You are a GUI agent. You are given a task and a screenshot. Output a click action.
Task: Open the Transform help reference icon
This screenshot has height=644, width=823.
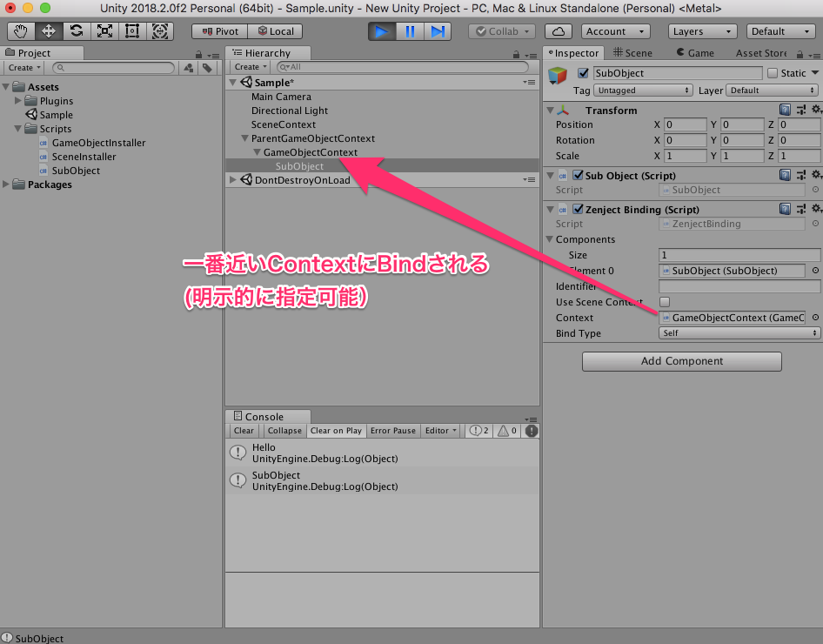coord(786,109)
